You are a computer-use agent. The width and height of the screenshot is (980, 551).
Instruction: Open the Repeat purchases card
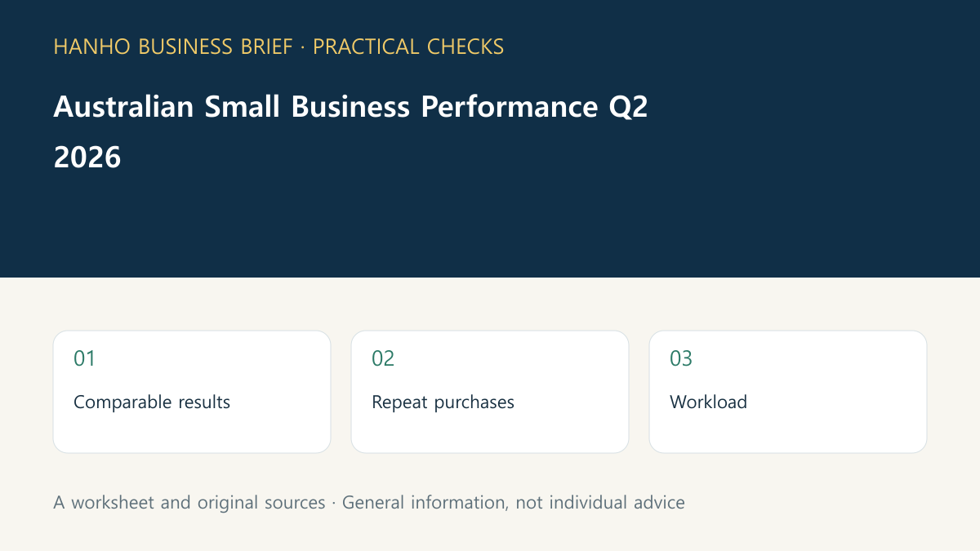coord(490,392)
